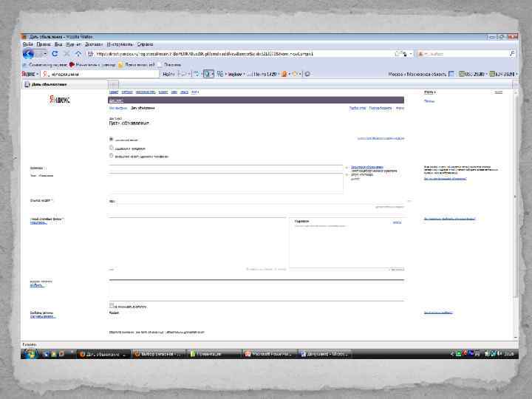
Task: Click the page vertical scrollbar
Action: point(516,214)
